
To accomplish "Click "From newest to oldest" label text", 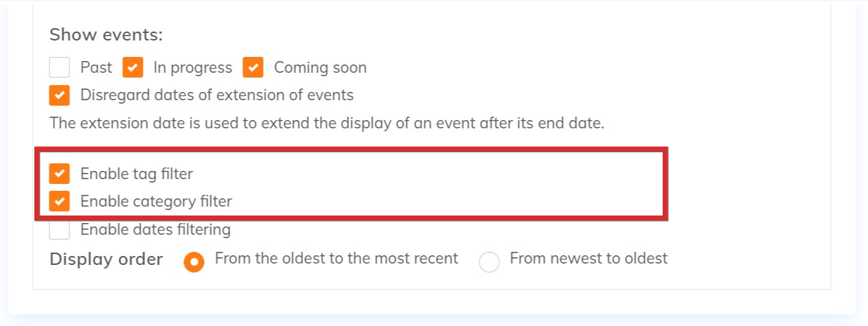I will click(x=588, y=258).
